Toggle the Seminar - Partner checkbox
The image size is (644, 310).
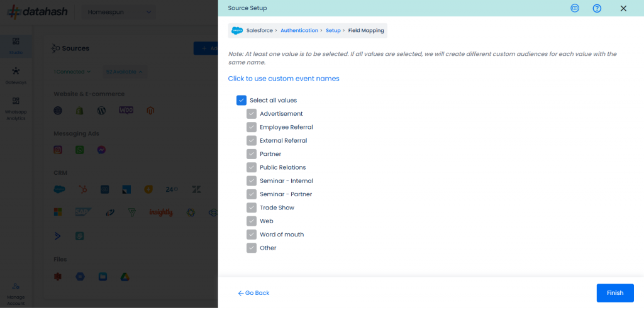252,194
